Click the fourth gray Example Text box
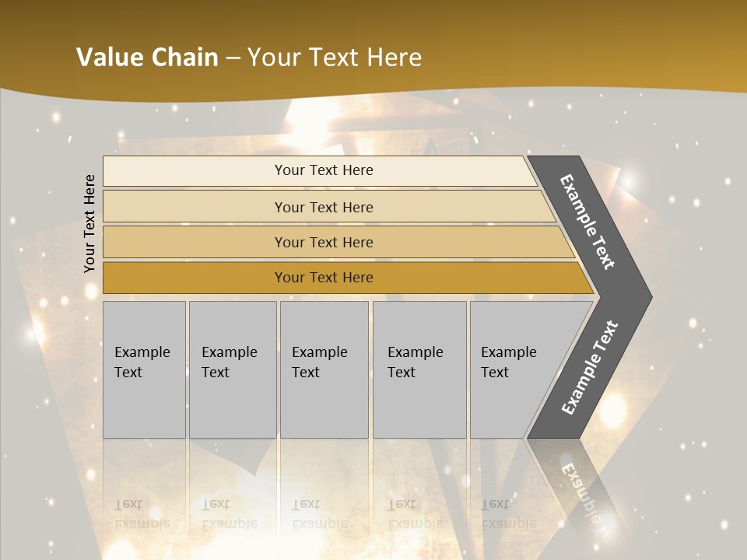The width and height of the screenshot is (747, 560). (x=419, y=369)
